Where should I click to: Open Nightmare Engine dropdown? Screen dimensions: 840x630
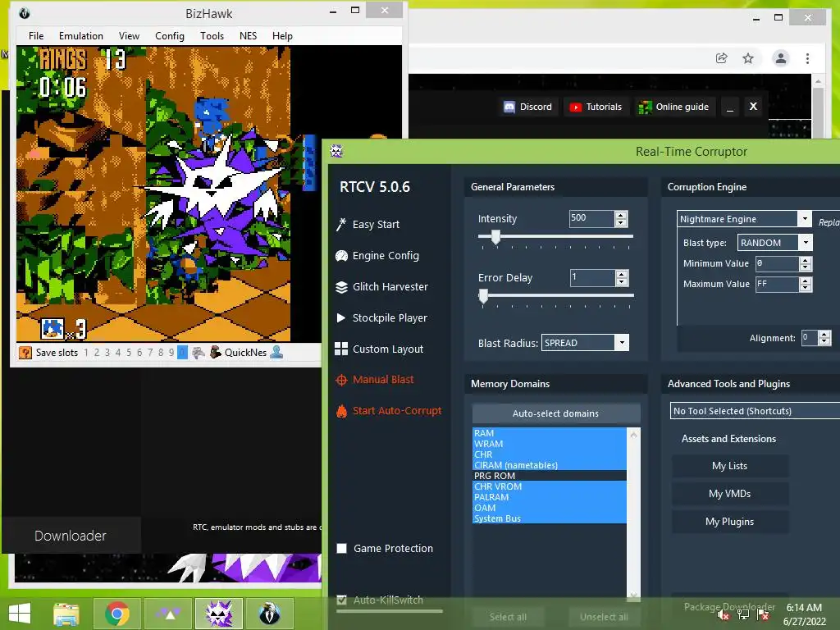click(805, 218)
